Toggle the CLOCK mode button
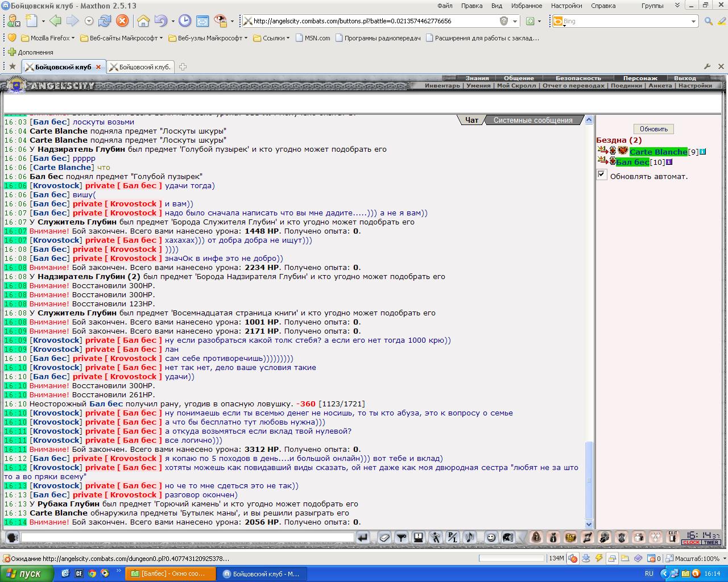 (x=692, y=542)
